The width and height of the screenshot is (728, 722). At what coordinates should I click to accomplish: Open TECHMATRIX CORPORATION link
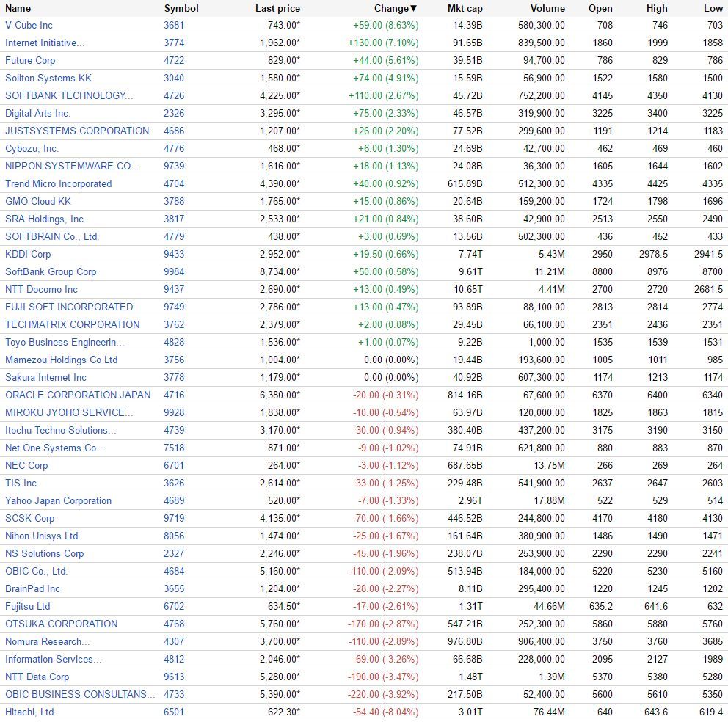(73, 326)
